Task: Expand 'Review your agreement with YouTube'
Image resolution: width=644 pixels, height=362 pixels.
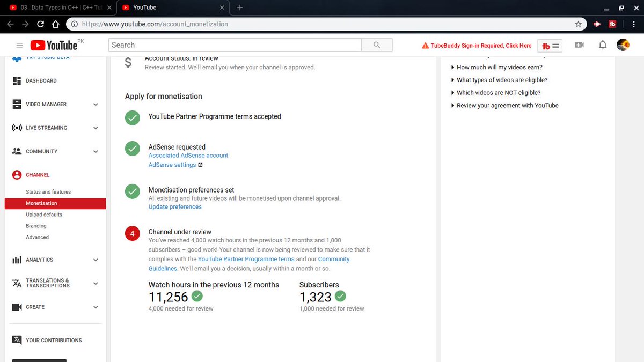Action: tap(505, 106)
